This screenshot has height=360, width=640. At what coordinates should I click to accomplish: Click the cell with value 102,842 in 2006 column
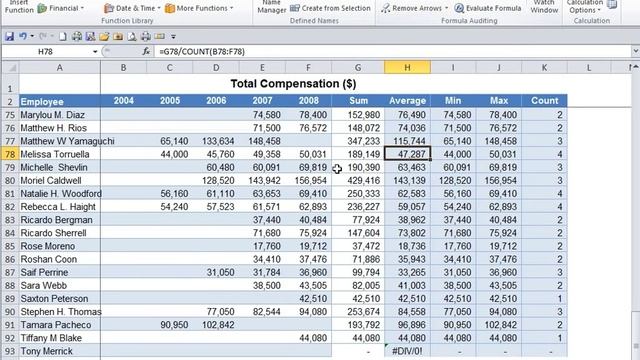click(x=216, y=325)
